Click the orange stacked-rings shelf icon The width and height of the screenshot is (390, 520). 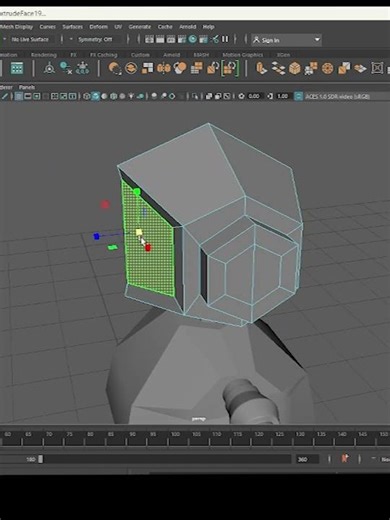click(131, 68)
